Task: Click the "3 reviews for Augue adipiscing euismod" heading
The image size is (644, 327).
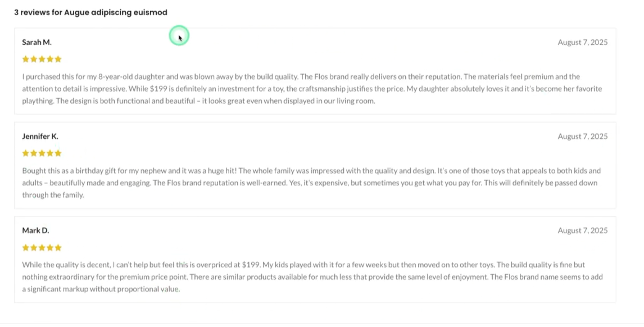Action: click(x=90, y=12)
